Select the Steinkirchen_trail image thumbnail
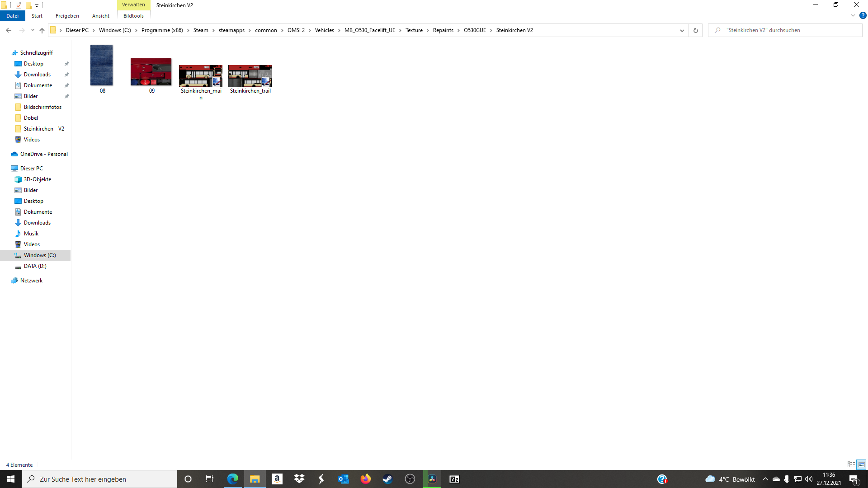This screenshot has height=488, width=868. (x=250, y=76)
